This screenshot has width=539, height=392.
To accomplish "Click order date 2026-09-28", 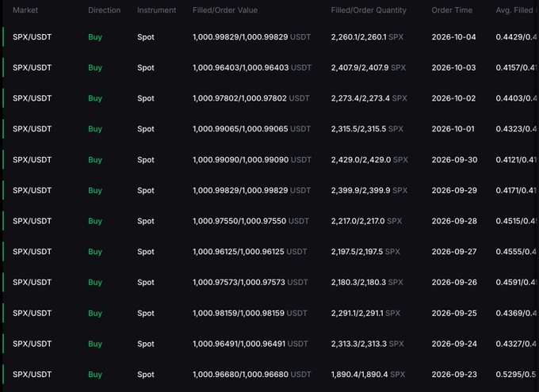I will click(454, 221).
